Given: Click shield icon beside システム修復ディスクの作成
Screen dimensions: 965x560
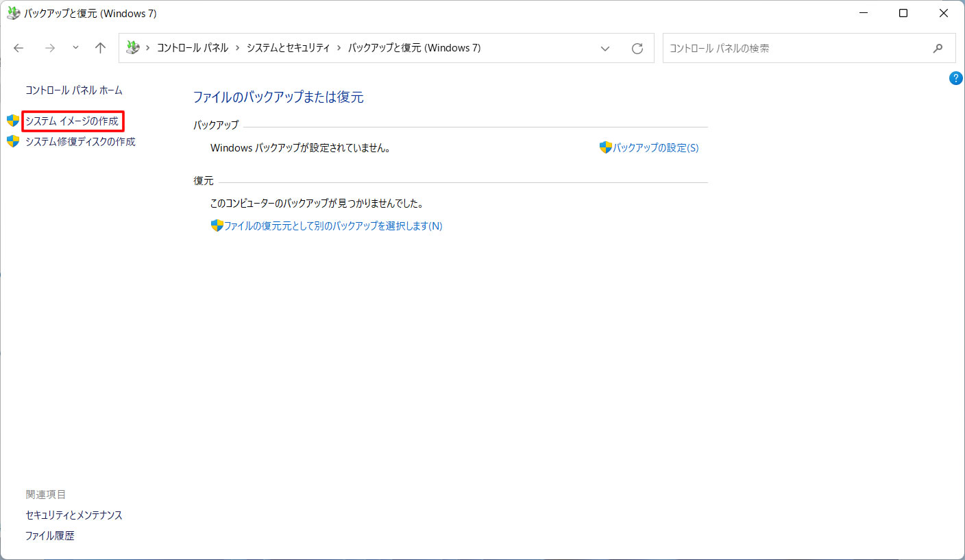Looking at the screenshot, I should click(x=13, y=142).
